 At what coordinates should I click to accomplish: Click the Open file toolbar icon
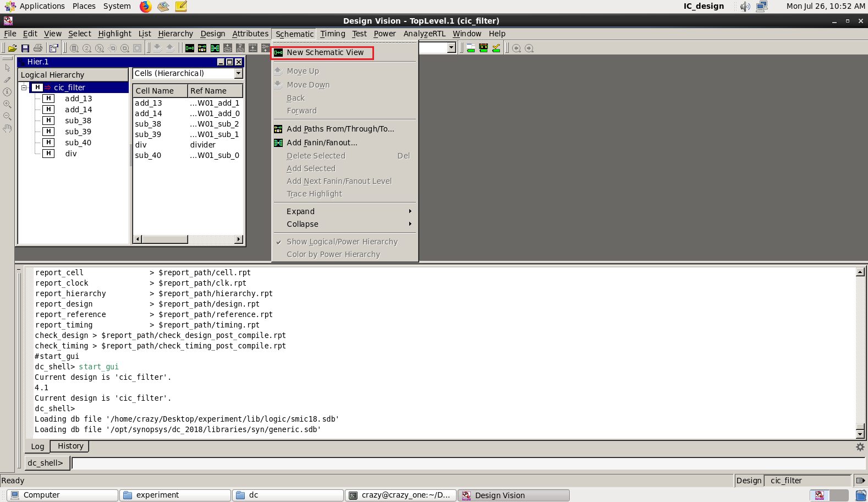pos(12,48)
